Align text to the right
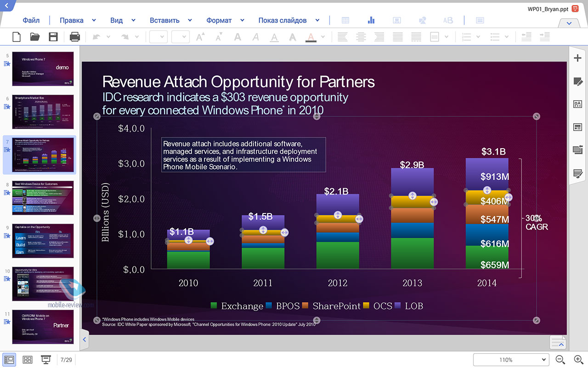588x368 pixels. tap(379, 37)
